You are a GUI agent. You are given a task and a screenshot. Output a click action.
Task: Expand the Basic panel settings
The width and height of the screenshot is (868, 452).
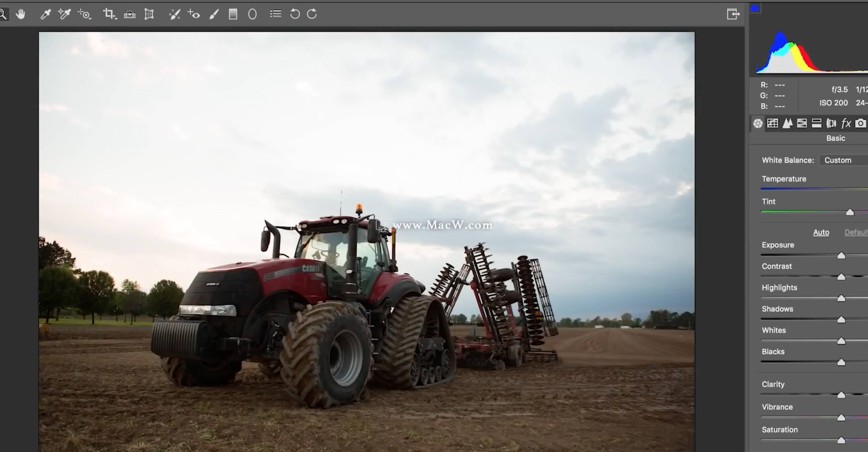[836, 138]
